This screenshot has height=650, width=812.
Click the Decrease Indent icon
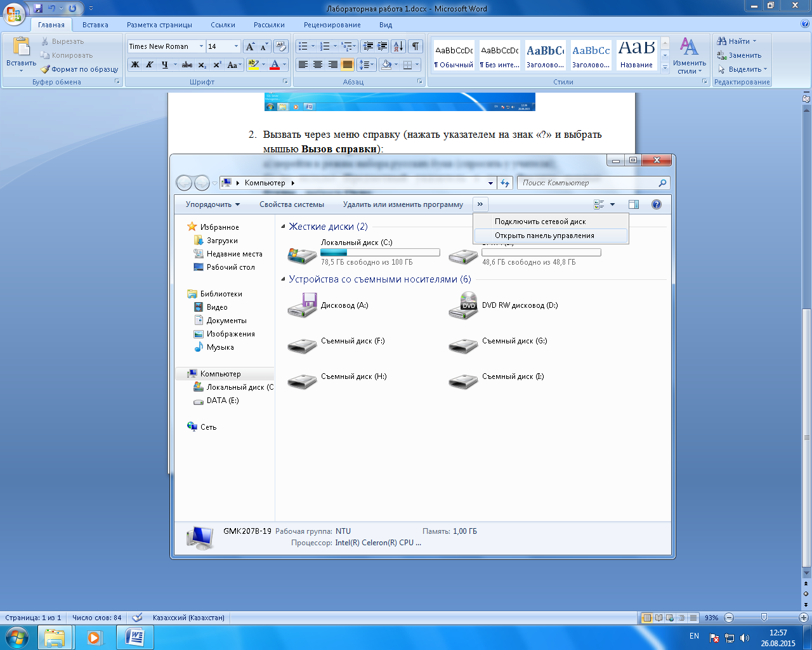(x=368, y=46)
